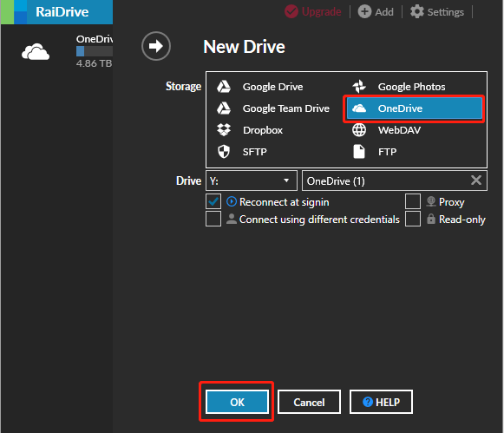Click the RaiDrive logo icon

point(14,12)
